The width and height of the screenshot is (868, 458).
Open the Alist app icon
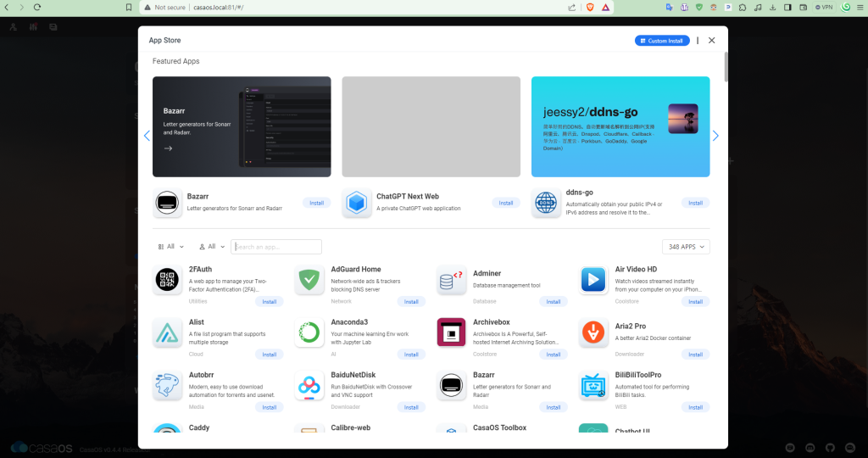click(167, 332)
